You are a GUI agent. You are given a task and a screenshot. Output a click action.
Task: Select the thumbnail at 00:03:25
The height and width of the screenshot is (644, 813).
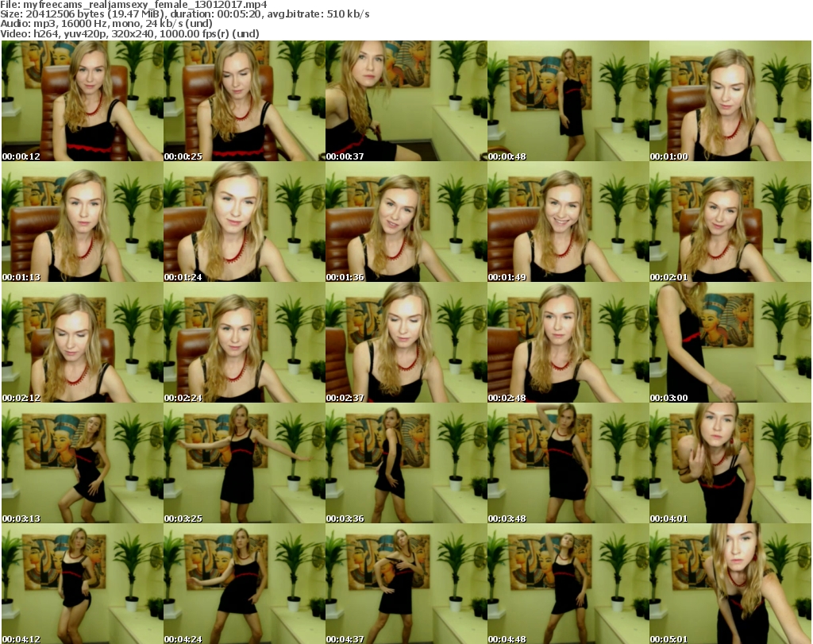245,463
